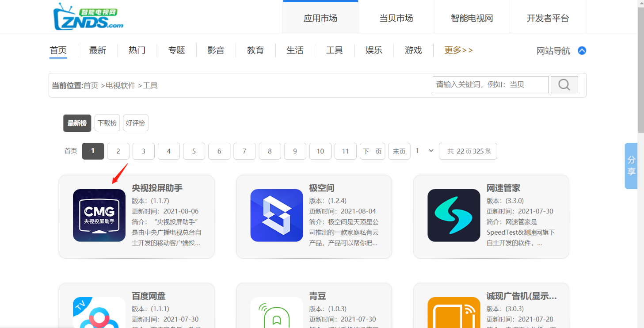Go to page 2
Viewport: 644px width, 328px height.
tap(118, 151)
